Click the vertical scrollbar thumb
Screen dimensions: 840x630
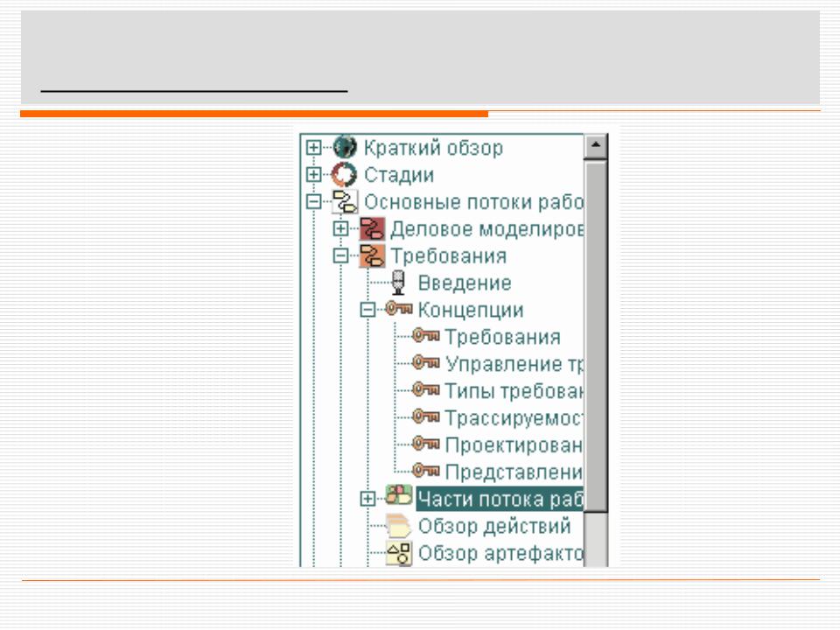(x=596, y=336)
